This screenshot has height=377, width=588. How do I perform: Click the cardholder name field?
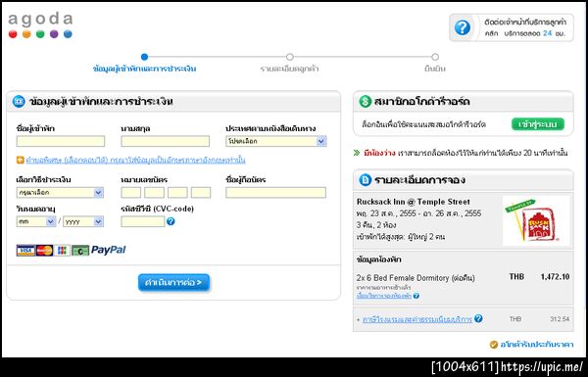276,193
